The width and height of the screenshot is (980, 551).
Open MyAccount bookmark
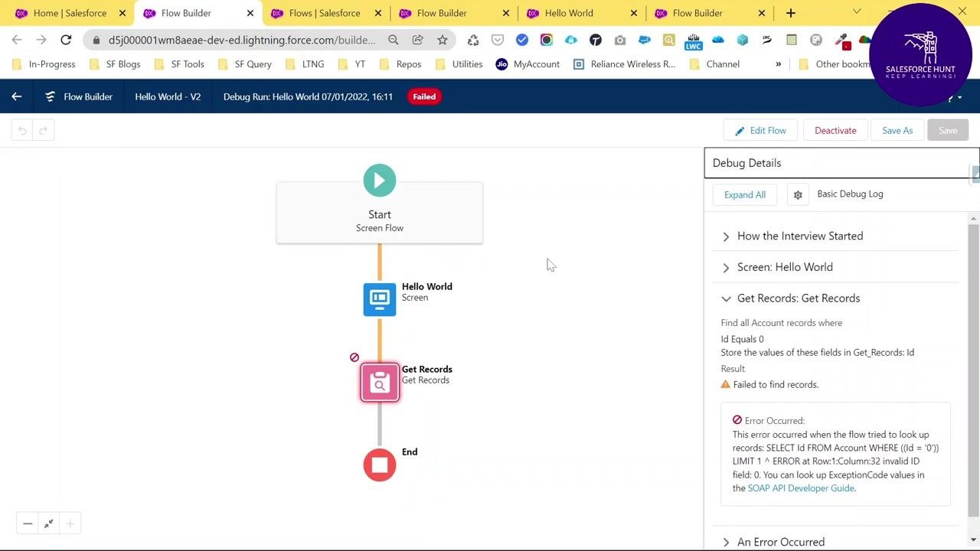click(528, 64)
